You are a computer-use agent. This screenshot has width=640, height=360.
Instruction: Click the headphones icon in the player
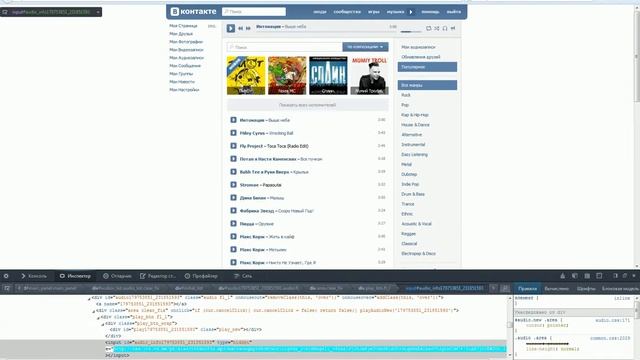point(445,28)
